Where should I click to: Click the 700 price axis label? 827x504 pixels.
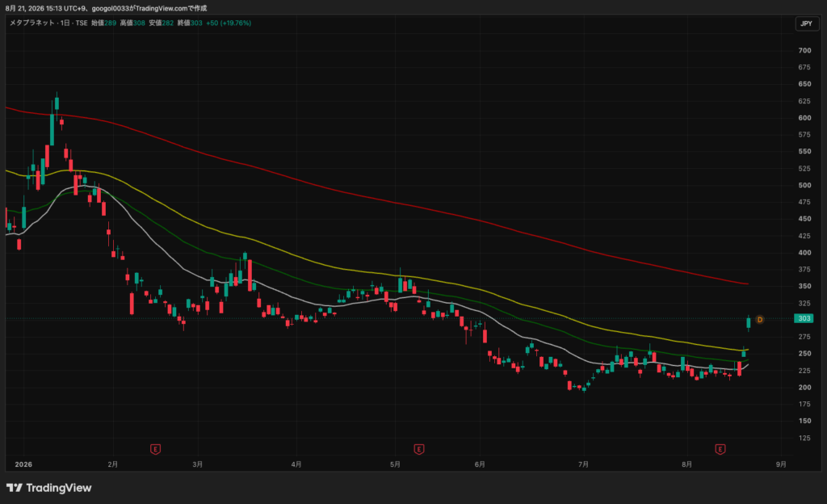(805, 51)
